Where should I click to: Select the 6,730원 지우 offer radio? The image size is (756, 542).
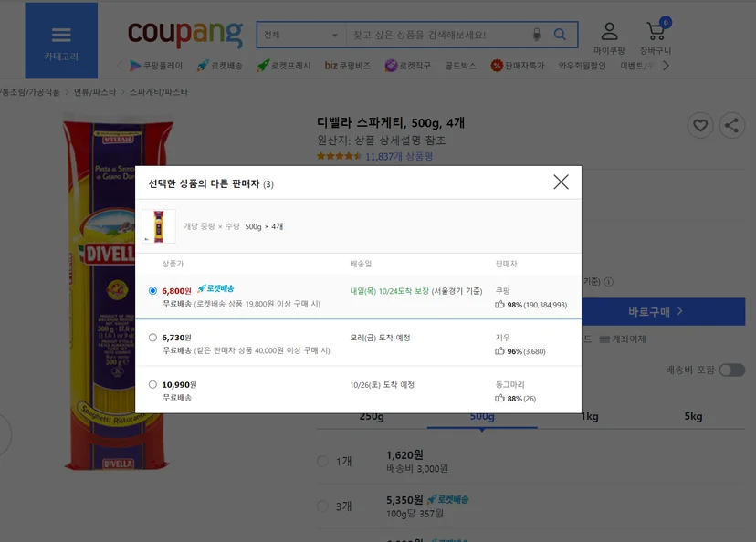point(152,338)
